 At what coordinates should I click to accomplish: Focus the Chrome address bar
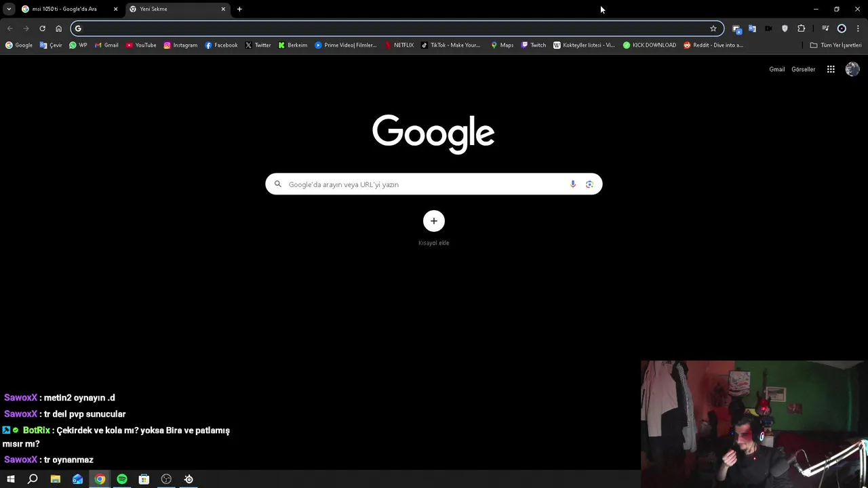(397, 28)
